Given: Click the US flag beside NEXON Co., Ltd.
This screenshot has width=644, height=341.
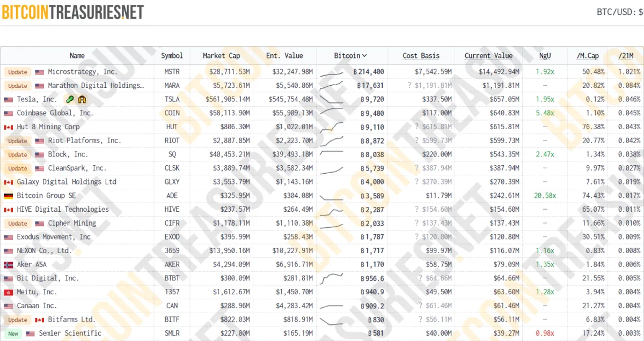Looking at the screenshot, I should 8,251.
